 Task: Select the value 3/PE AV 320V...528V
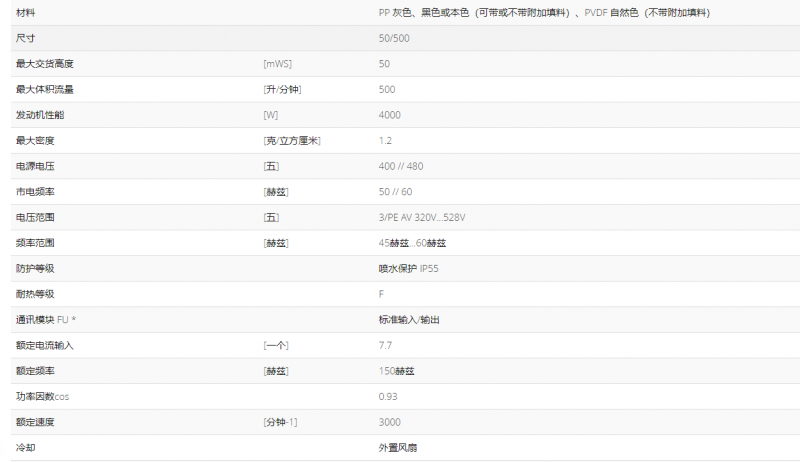(422, 217)
